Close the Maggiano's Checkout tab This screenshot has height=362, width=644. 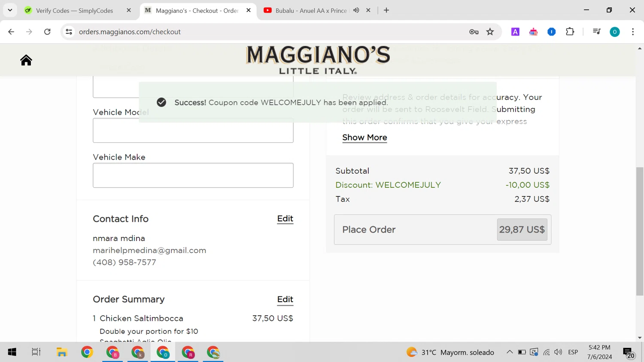pyautogui.click(x=249, y=10)
